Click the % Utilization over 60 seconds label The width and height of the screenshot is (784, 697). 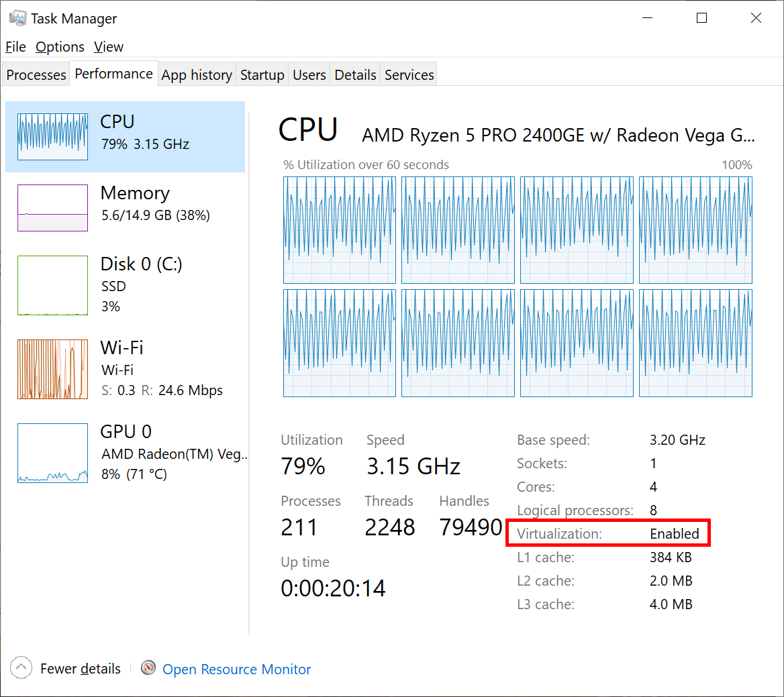click(x=366, y=165)
